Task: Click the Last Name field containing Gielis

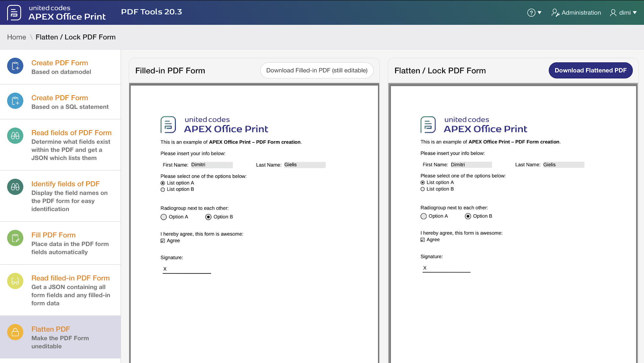Action: pos(304,165)
